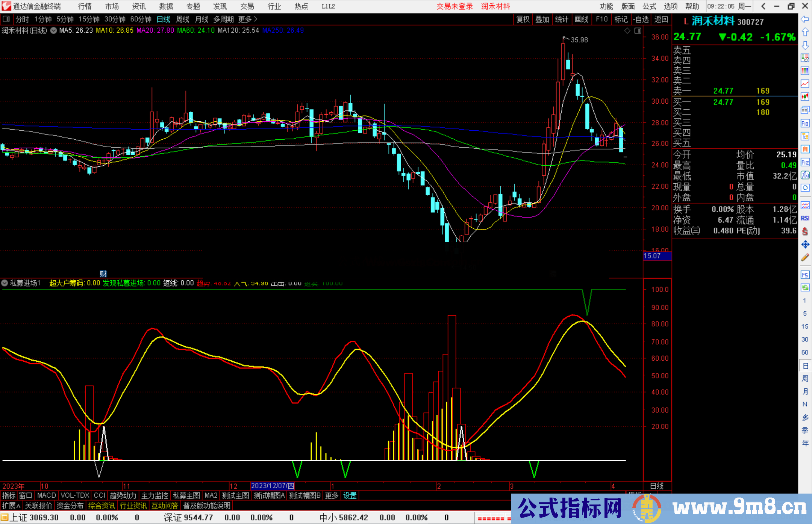The width and height of the screenshot is (812, 524).
Task: Click the four-way move arrows icon
Action: (805, 245)
